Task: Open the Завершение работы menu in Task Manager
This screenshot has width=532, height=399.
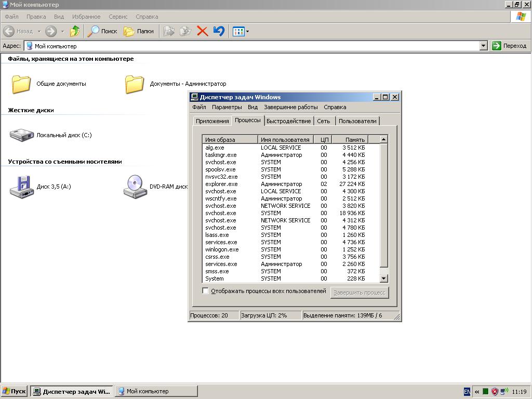Action: coord(290,107)
